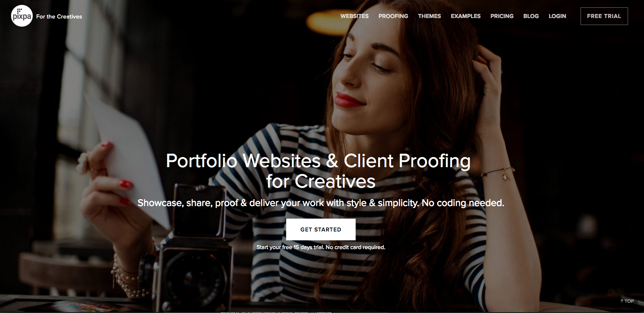Image resolution: width=644 pixels, height=313 pixels.
Task: Click the 'Showcase, share, proof & deliver' subheading
Action: [321, 203]
